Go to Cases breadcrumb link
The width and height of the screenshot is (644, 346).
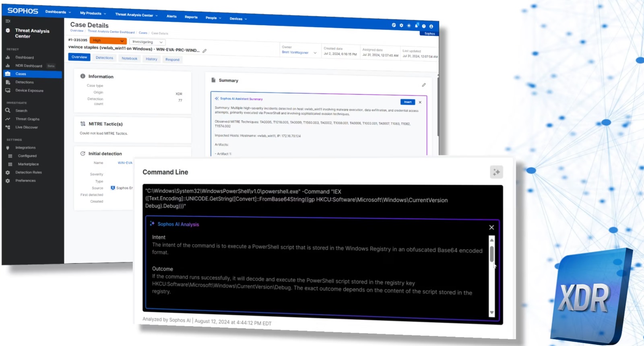coord(143,33)
